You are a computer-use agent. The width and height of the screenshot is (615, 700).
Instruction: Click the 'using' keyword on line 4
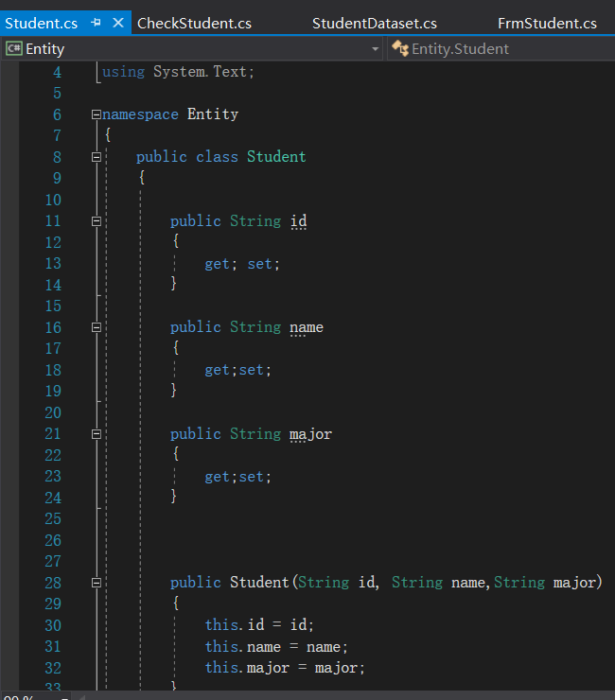coord(124,72)
